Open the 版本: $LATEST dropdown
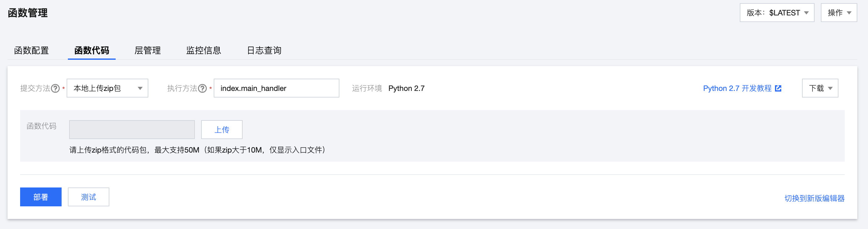Screen dimensions: 868x229 point(777,13)
